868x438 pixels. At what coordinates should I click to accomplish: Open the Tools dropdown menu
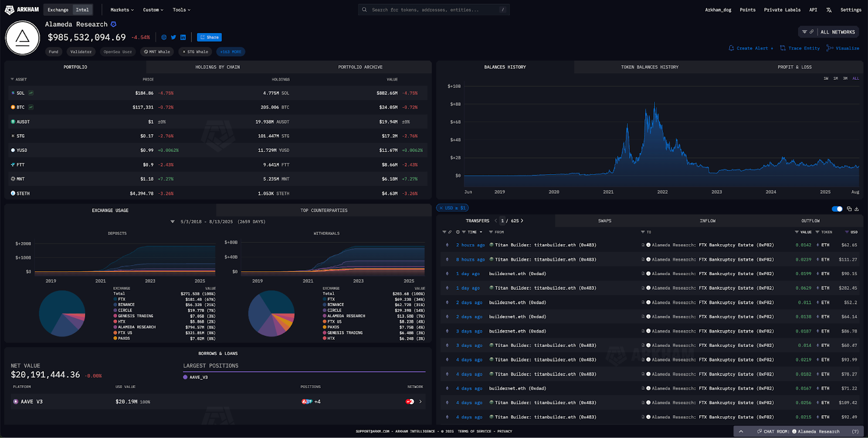pyautogui.click(x=181, y=10)
